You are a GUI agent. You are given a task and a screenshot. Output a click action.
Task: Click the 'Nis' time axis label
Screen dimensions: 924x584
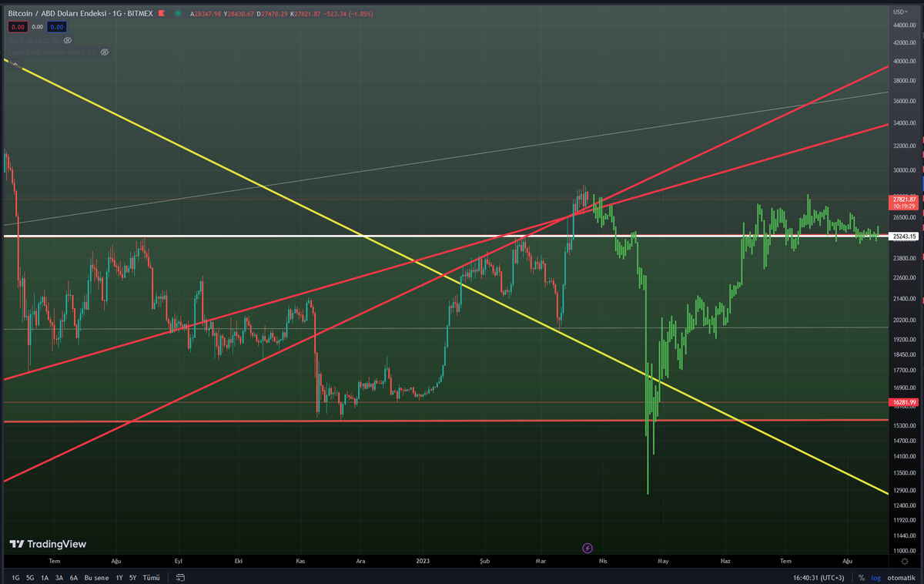tap(603, 562)
